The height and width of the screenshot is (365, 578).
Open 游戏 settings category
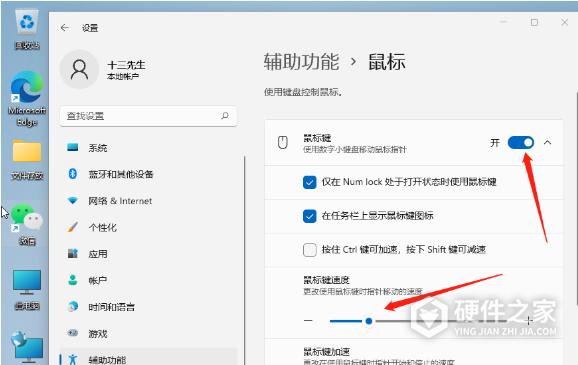[148, 334]
